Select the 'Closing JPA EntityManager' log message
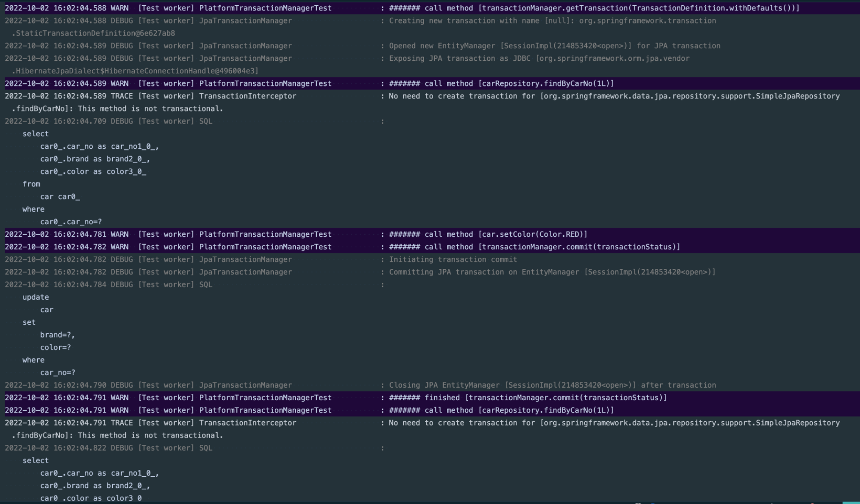 [552, 386]
